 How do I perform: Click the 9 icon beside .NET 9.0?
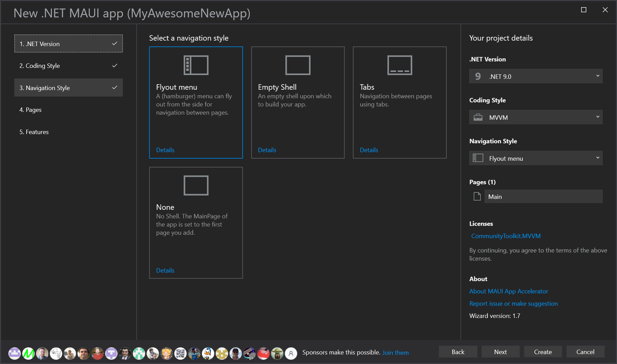click(x=478, y=76)
